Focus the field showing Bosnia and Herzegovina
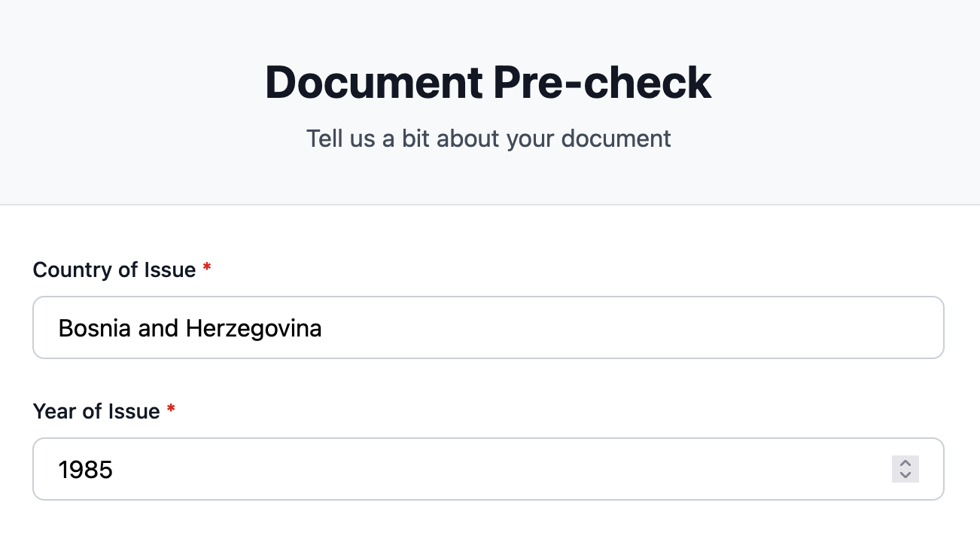 point(488,327)
